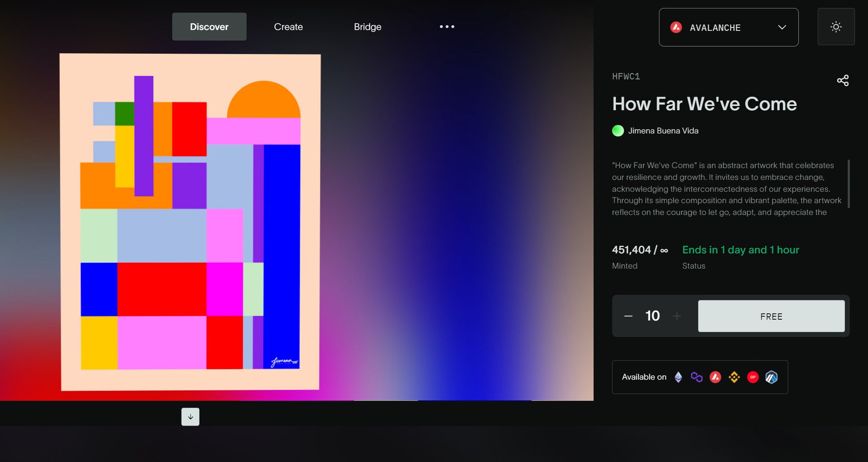This screenshot has height=462, width=868.
Task: Click the Ethereum chain icon
Action: [678, 377]
